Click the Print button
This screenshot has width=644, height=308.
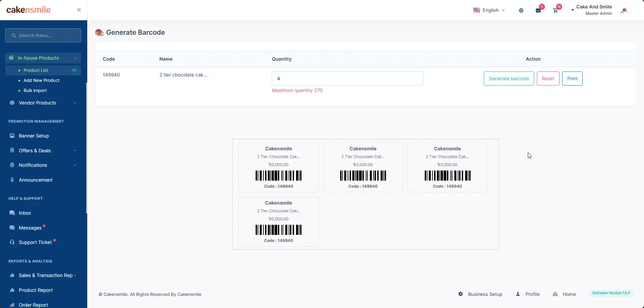pyautogui.click(x=572, y=79)
